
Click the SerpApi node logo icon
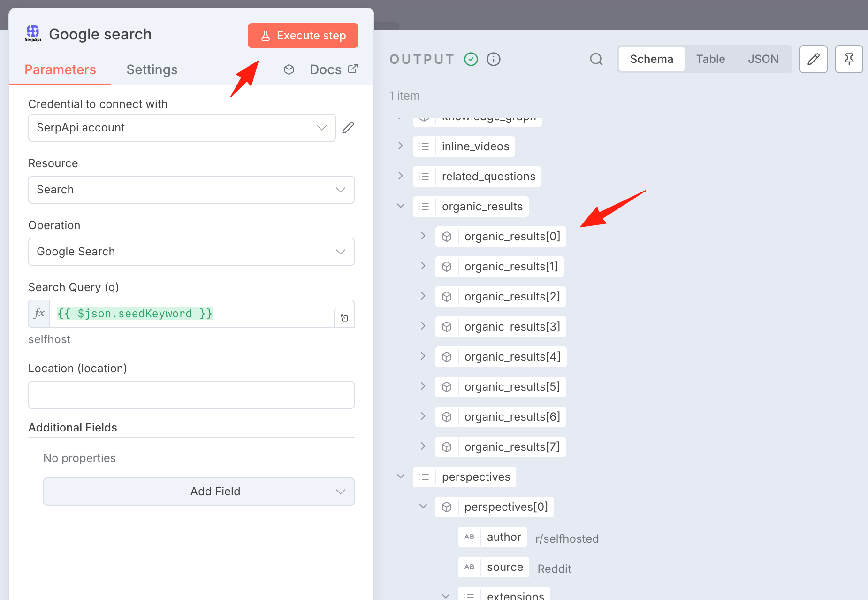pos(33,34)
